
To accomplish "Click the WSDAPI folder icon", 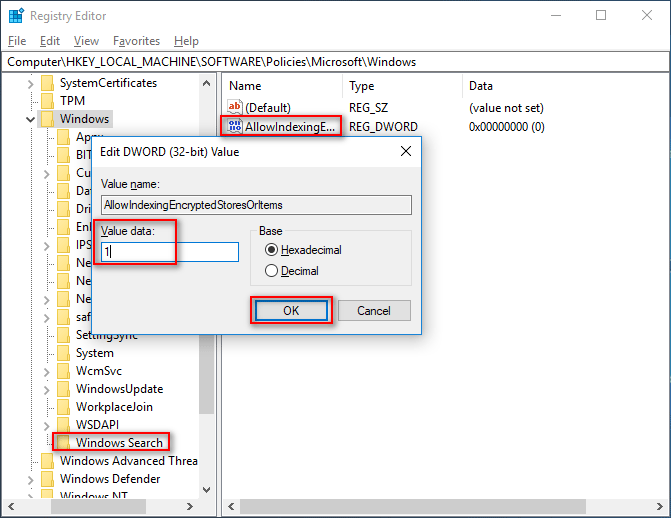I will click(63, 425).
